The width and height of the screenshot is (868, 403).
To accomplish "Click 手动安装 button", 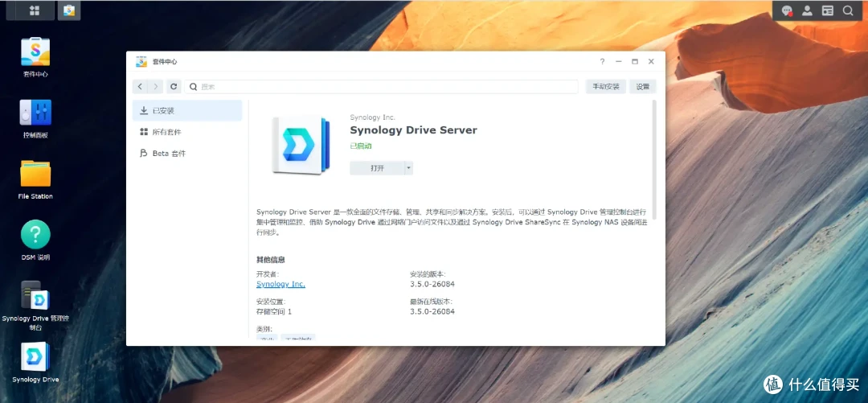I will click(606, 87).
